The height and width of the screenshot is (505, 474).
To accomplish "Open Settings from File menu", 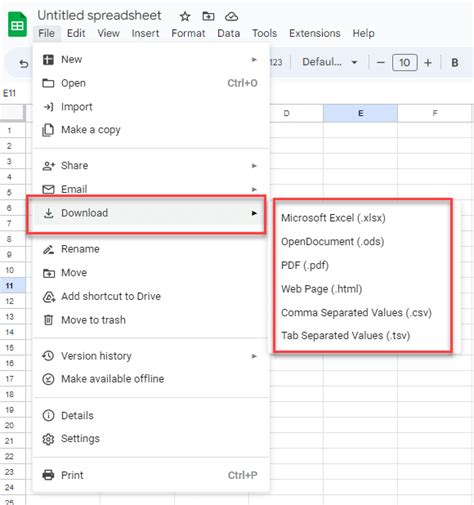I will (x=151, y=439).
